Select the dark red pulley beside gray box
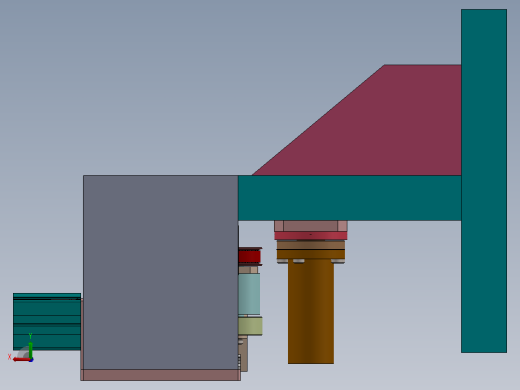The width and height of the screenshot is (520, 390). click(x=250, y=256)
